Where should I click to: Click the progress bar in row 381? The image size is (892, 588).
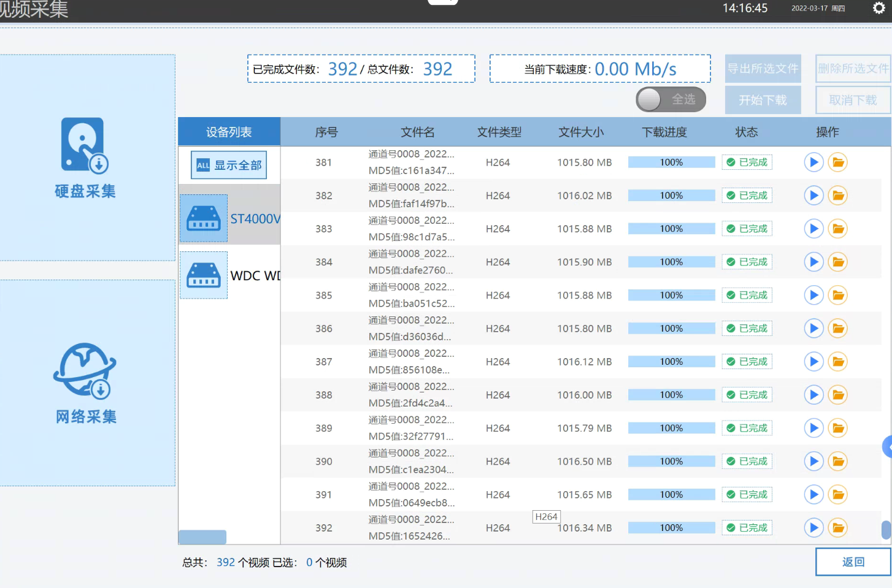click(x=672, y=162)
